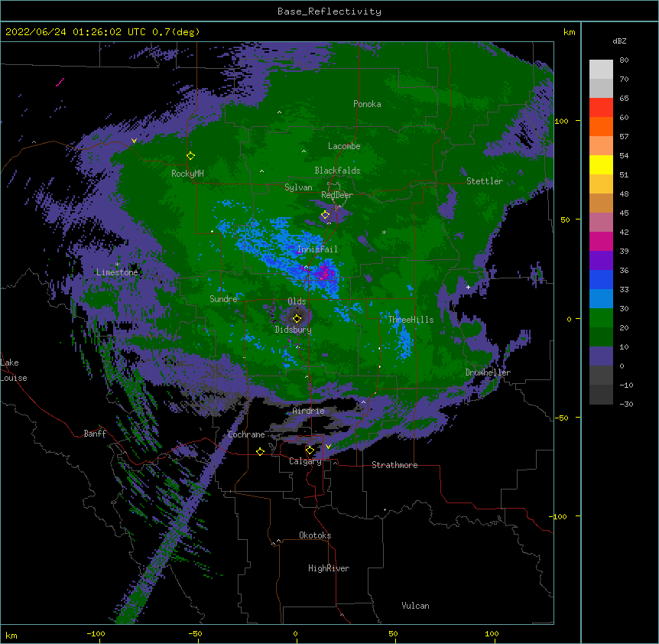Click the Strathmore town label

point(394,465)
